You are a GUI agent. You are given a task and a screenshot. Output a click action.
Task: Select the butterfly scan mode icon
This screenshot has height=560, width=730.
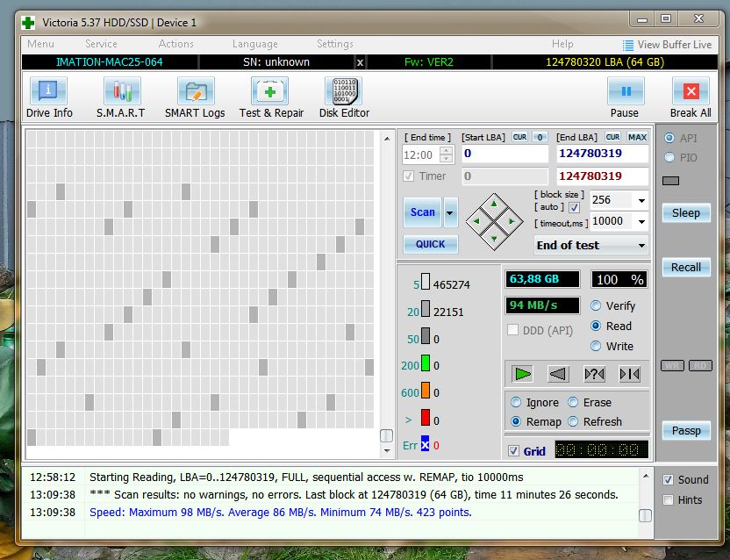[x=629, y=374]
